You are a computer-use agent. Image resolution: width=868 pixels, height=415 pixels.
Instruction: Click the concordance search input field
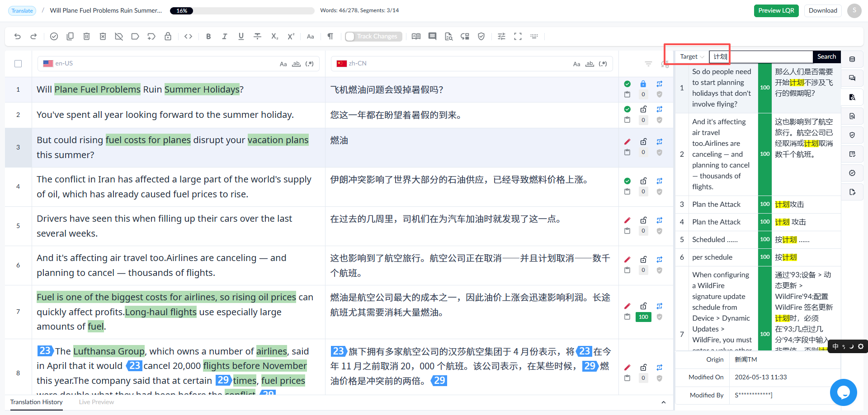tap(761, 56)
